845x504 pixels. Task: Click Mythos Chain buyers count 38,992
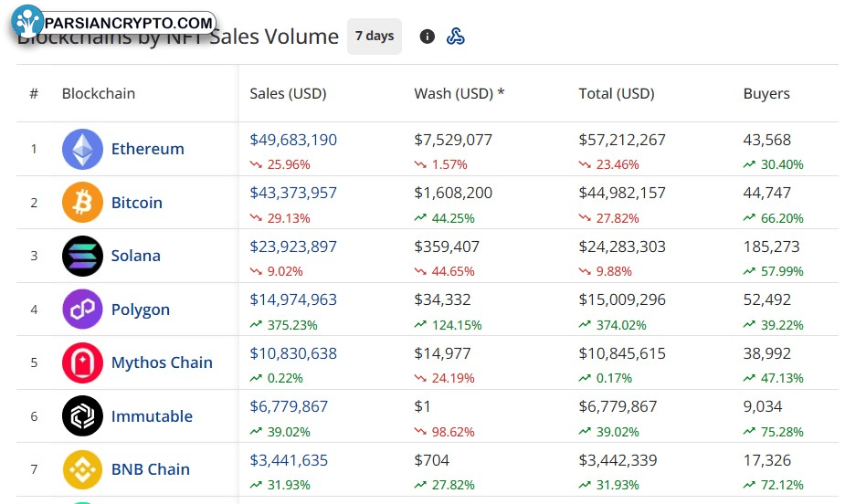tap(766, 353)
